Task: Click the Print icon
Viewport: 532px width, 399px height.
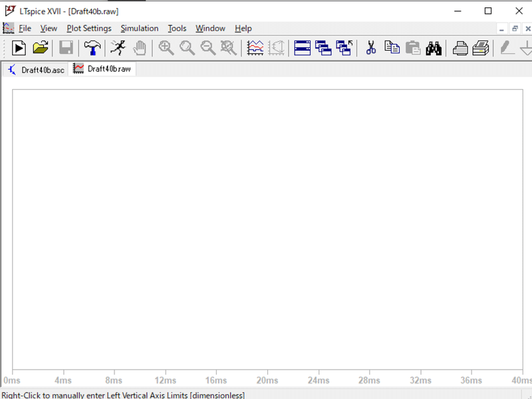Action: [460, 48]
